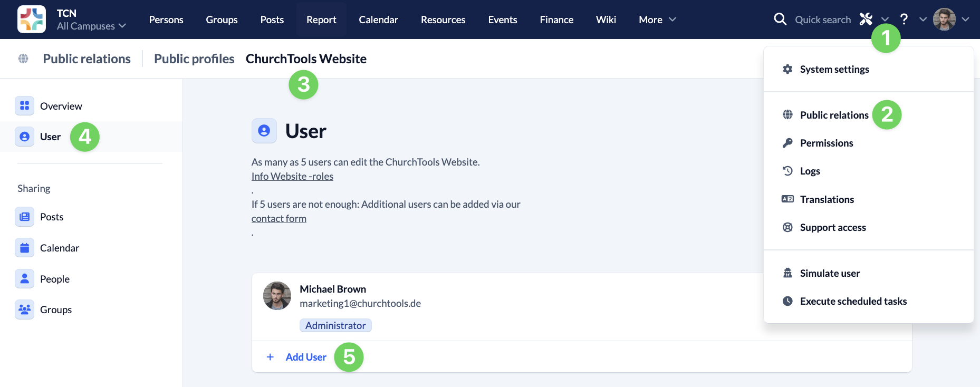The height and width of the screenshot is (387, 980).
Task: Click the ChurchTools logo icon
Action: coord(31,20)
